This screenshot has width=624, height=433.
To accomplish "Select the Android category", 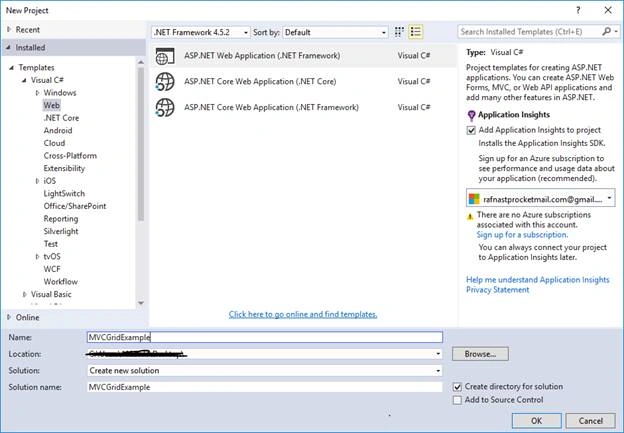I will click(x=58, y=131).
